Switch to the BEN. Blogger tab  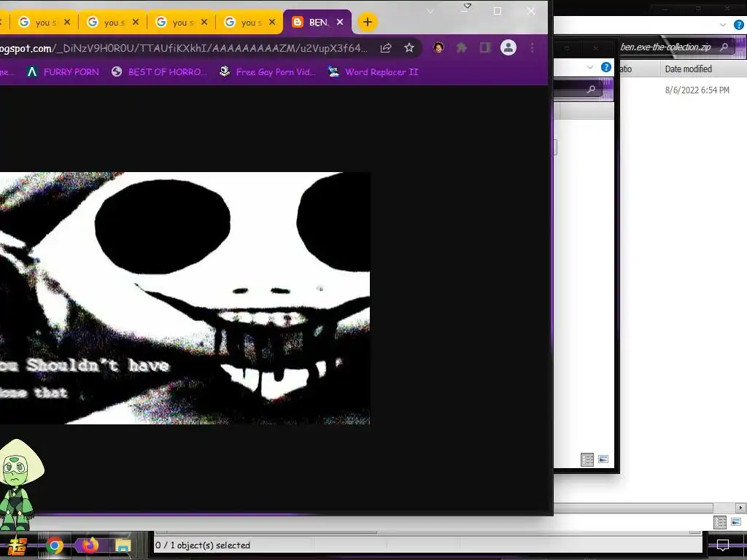click(x=318, y=23)
